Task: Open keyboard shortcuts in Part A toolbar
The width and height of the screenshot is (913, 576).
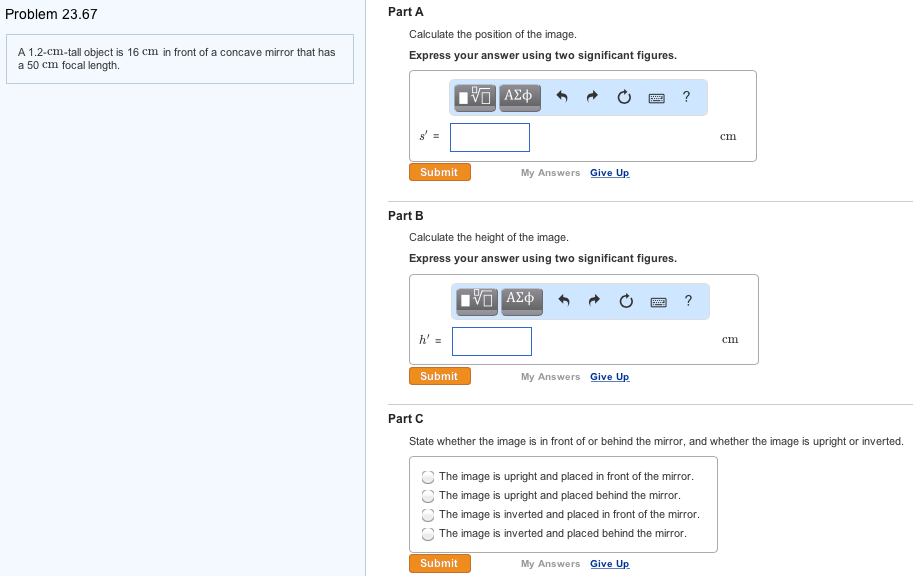Action: (x=656, y=98)
